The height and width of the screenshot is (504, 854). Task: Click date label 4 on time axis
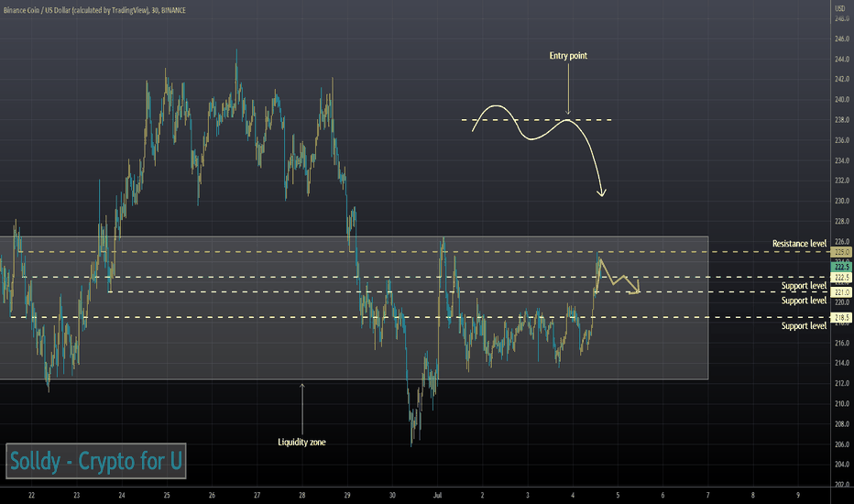573,495
